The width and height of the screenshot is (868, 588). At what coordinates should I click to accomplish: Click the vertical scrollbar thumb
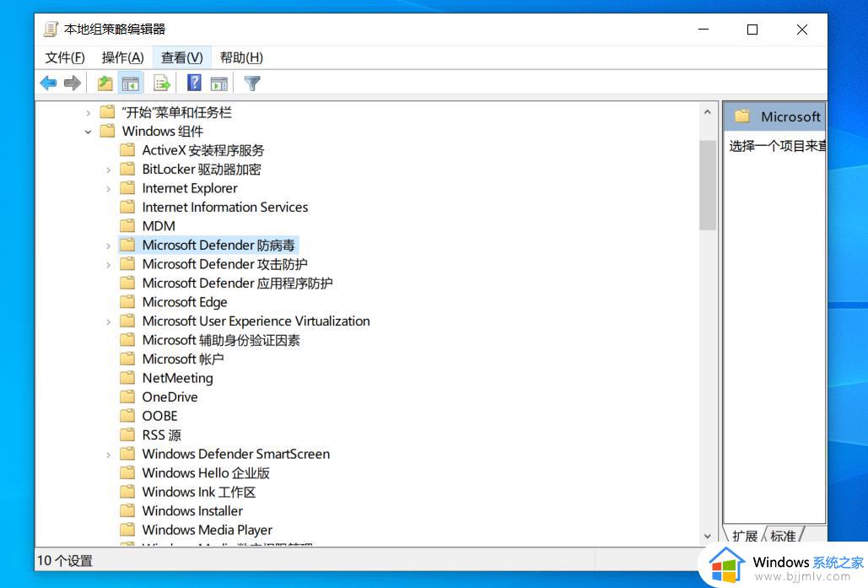(708, 185)
